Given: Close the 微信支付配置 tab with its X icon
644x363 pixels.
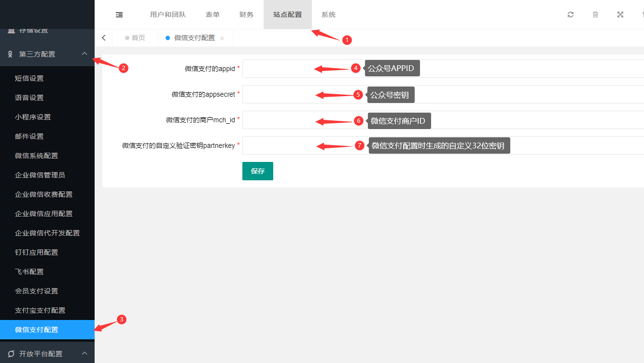Looking at the screenshot, I should click(x=222, y=38).
